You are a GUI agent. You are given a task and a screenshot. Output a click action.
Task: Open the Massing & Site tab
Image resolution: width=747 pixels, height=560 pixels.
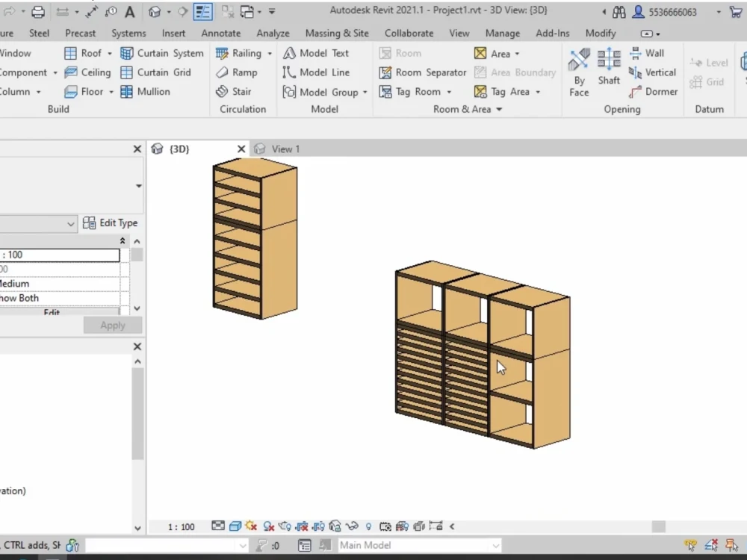pos(338,34)
